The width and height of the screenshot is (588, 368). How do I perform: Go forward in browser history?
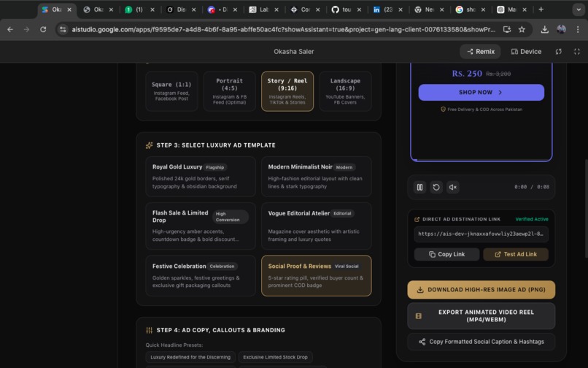[26, 29]
